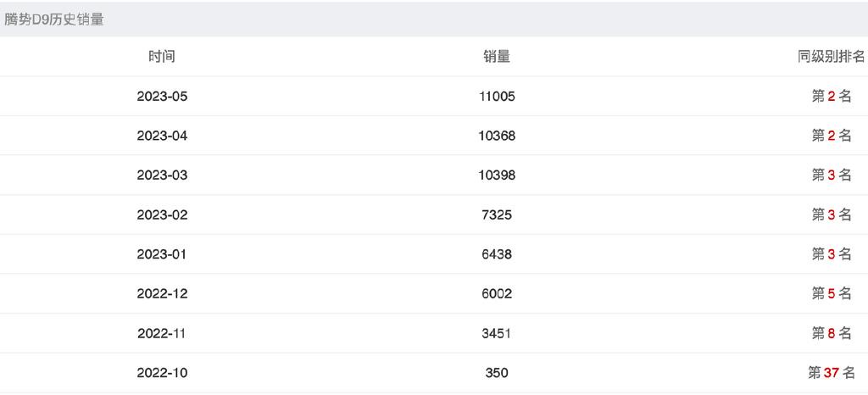Click sales figure 3451
The height and width of the screenshot is (395, 868).
[497, 334]
